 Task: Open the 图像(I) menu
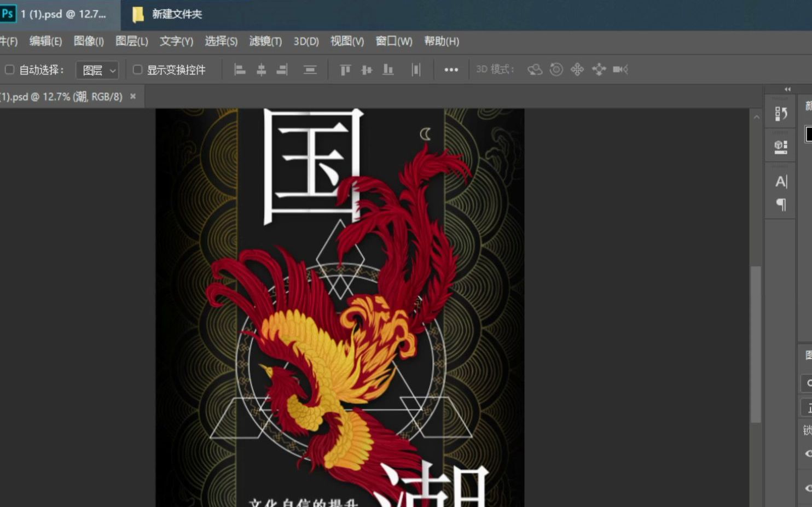click(89, 41)
